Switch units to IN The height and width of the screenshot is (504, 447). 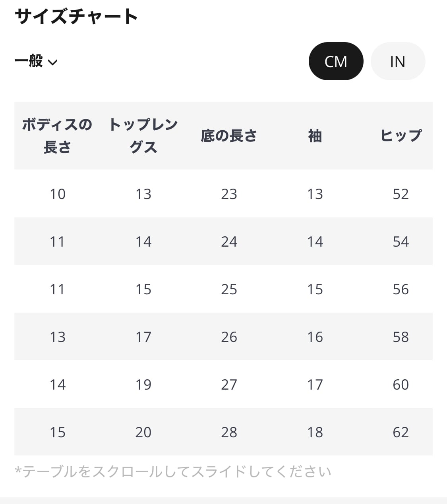click(398, 62)
